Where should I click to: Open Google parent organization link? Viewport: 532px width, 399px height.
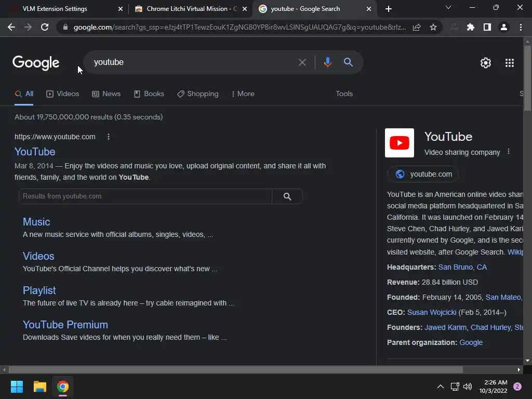(471, 343)
